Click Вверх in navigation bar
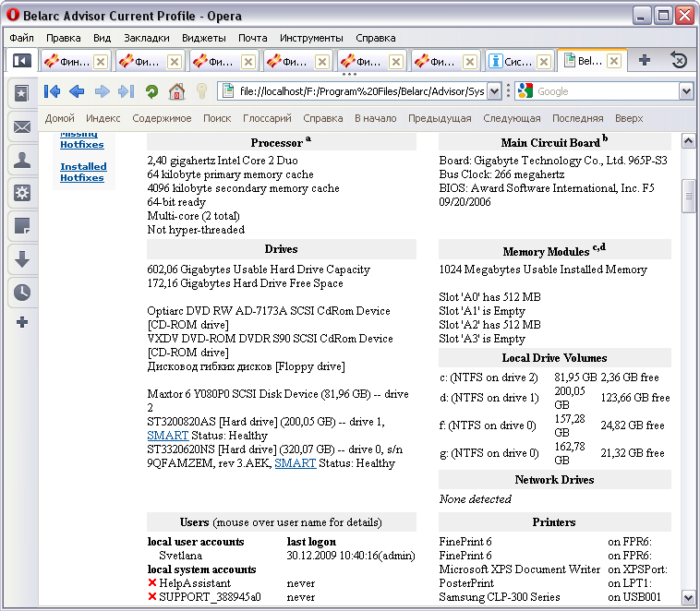Image resolution: width=700 pixels, height=611 pixels. [x=629, y=118]
